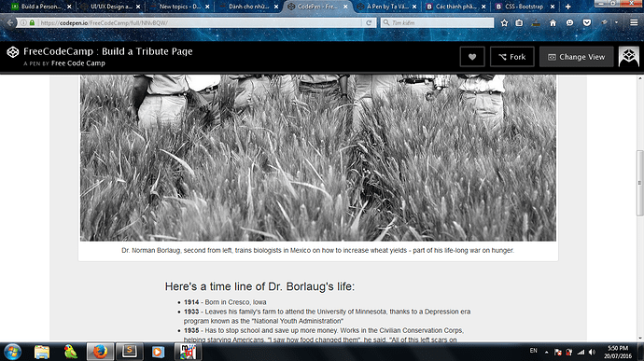
Task: Switch to the 'A Pen by Ta Vă...' tab
Action: pos(387,7)
